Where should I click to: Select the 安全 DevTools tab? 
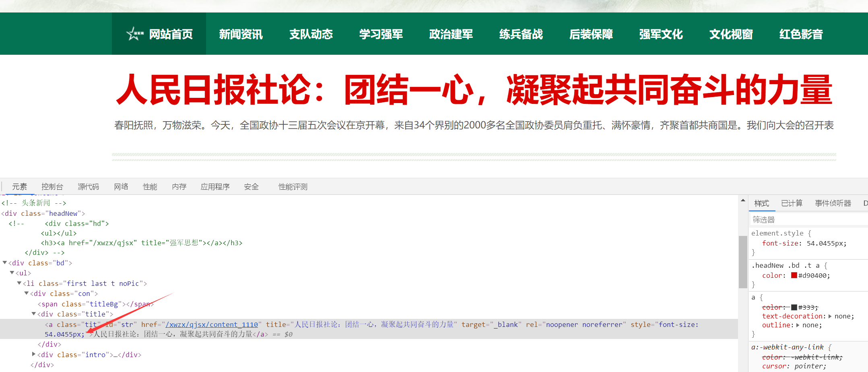(251, 186)
